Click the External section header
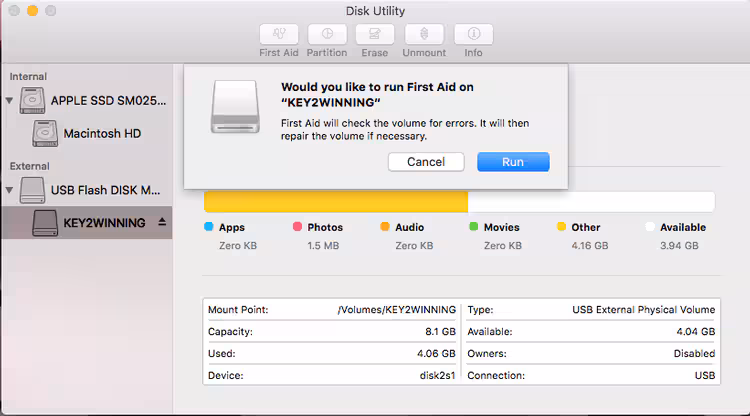The height and width of the screenshot is (416, 750). 30,166
